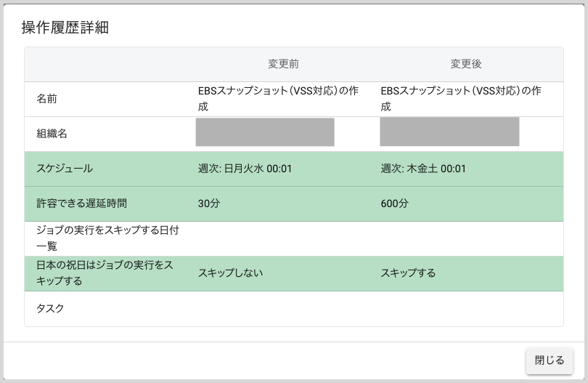Screen dimensions: 588x383
Task: Click the 閉じる button
Action: coord(549,360)
